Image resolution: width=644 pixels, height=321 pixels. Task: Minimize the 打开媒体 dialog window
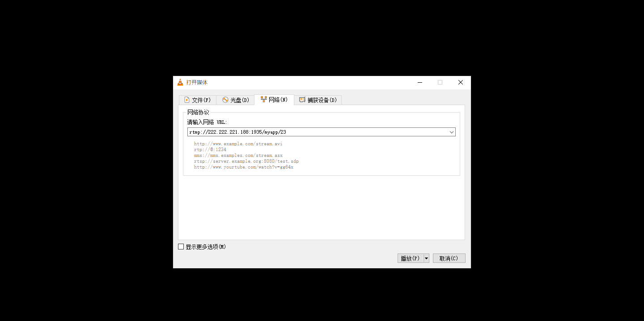pos(419,82)
